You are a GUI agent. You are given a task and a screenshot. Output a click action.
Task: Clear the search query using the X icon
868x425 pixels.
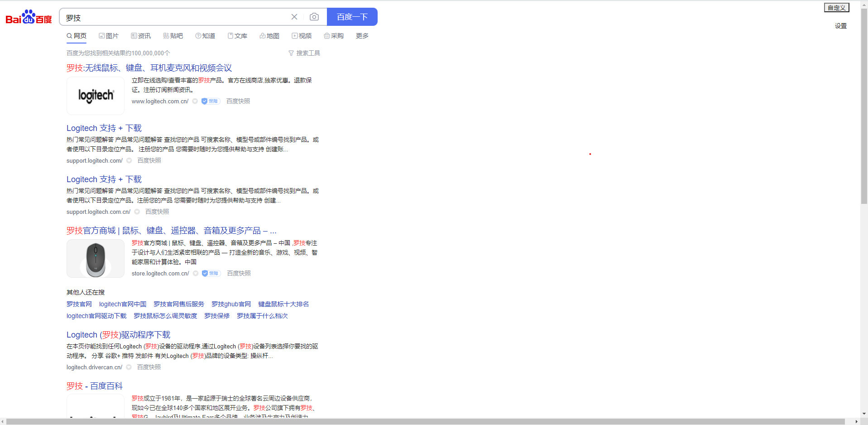click(294, 16)
